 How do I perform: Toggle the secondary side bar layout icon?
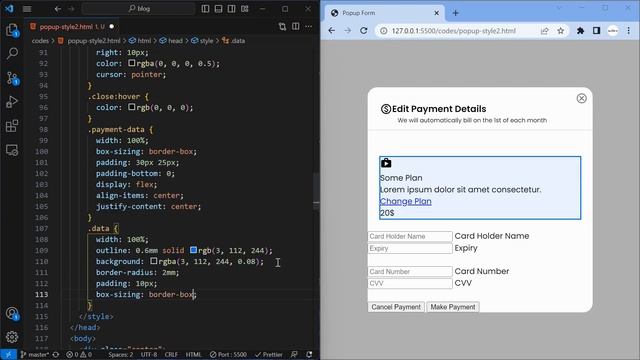tap(231, 9)
